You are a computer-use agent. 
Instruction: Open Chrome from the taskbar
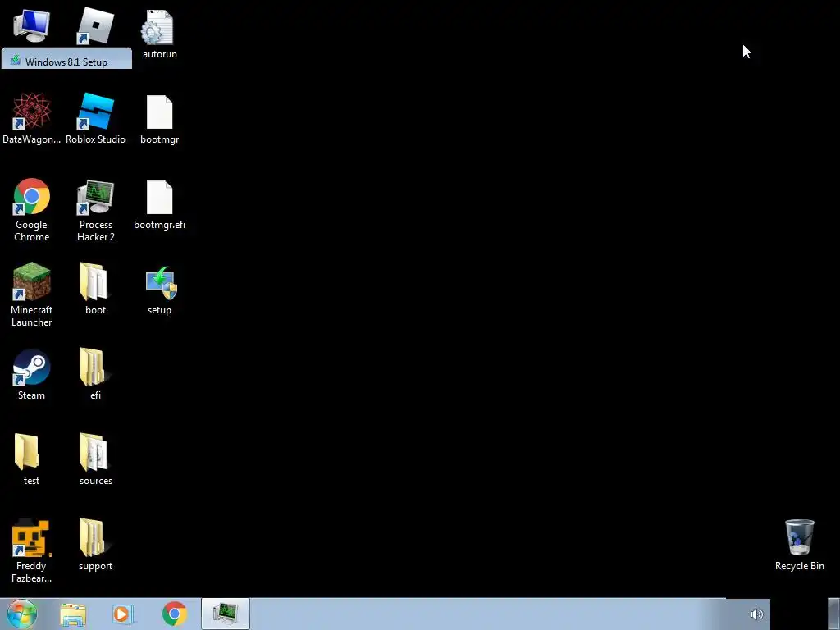175,614
